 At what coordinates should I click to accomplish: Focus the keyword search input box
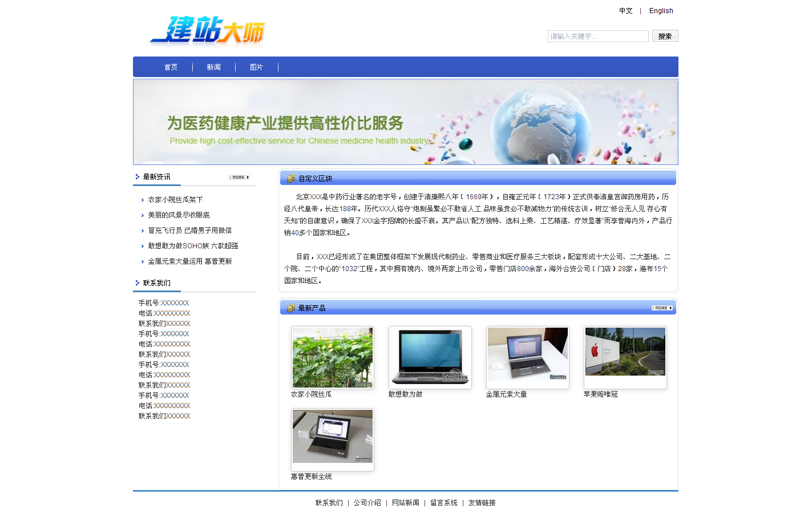coord(598,36)
